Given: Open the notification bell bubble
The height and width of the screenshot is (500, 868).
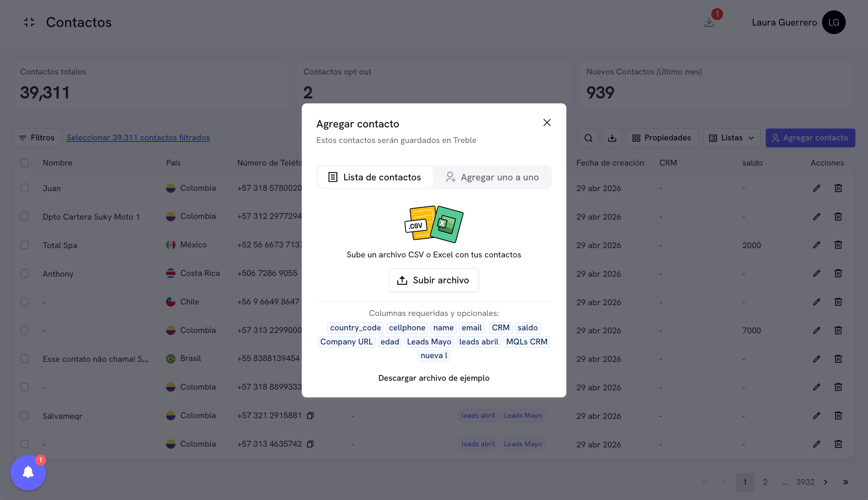Looking at the screenshot, I should pyautogui.click(x=28, y=473).
